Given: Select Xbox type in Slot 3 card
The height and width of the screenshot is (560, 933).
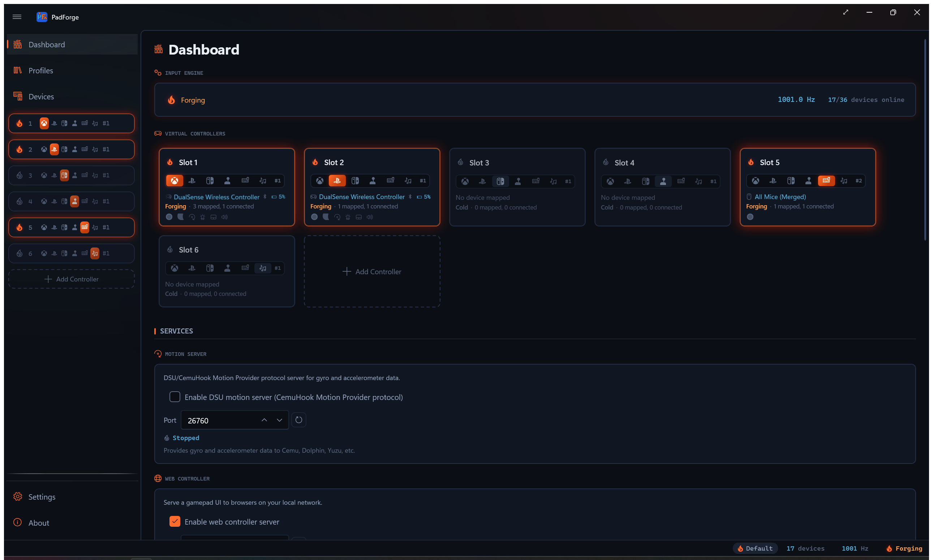Looking at the screenshot, I should tap(465, 181).
